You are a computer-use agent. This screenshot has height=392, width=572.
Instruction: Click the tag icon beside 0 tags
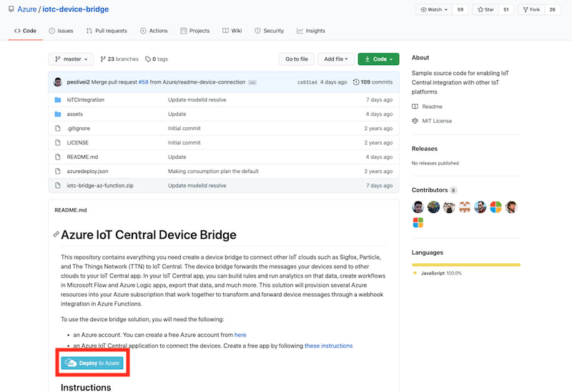[148, 59]
